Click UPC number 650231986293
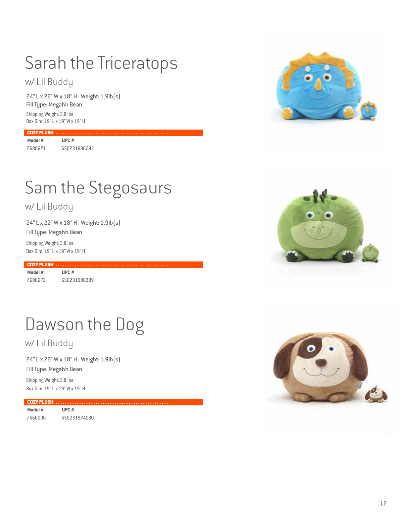411x532 pixels. pyautogui.click(x=78, y=148)
